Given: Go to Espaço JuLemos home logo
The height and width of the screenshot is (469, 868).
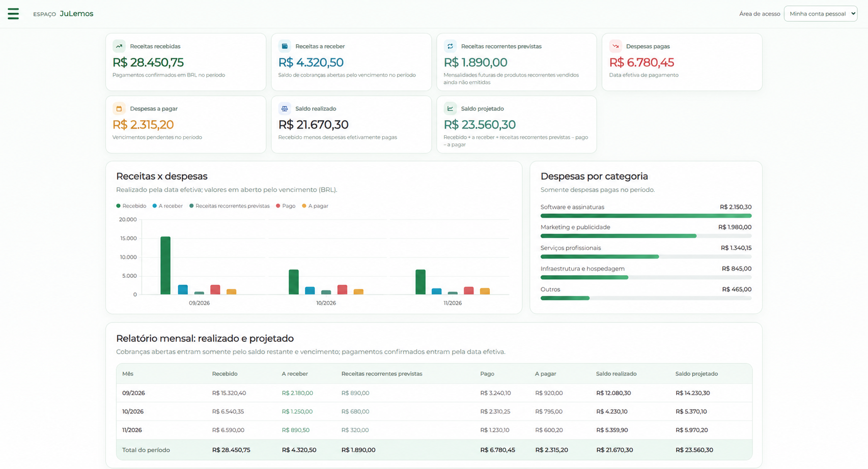Looking at the screenshot, I should [63, 14].
